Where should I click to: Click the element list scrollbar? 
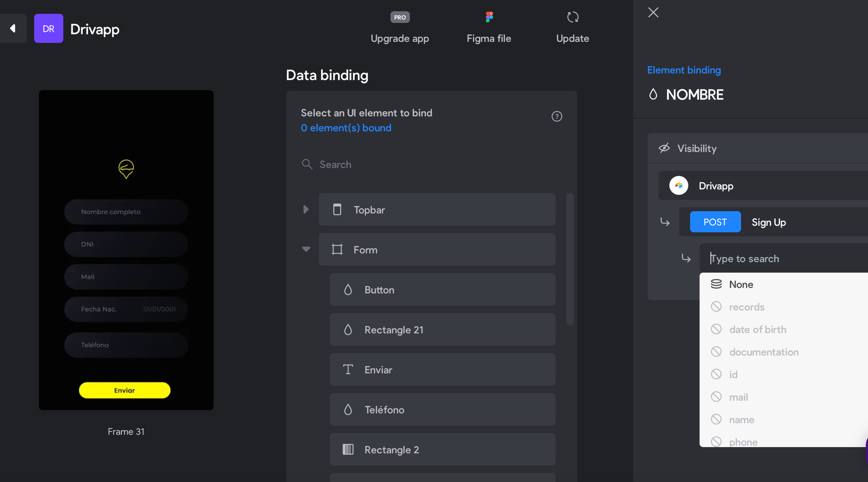click(x=570, y=259)
